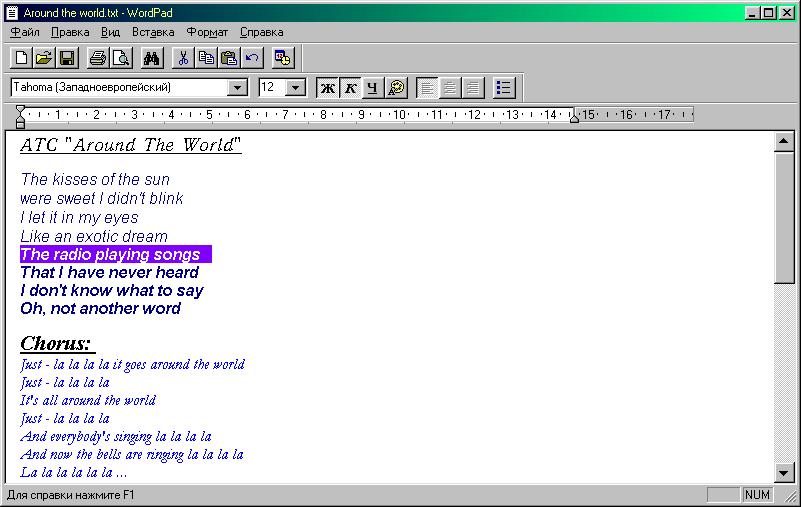The height and width of the screenshot is (507, 801).
Task: Open the Формат menu
Action: 207,32
